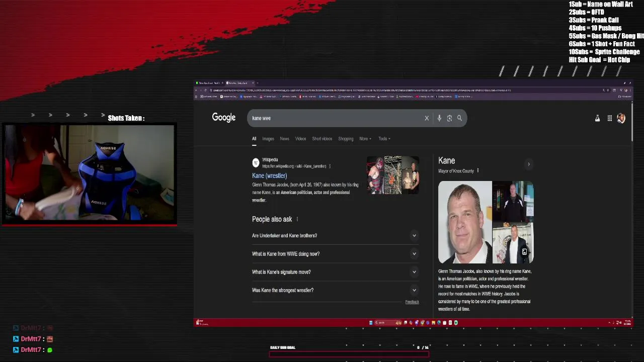644x362 pixels.
Task: Click the 'Mayor of Knox County' subtitle
Action: (456, 171)
